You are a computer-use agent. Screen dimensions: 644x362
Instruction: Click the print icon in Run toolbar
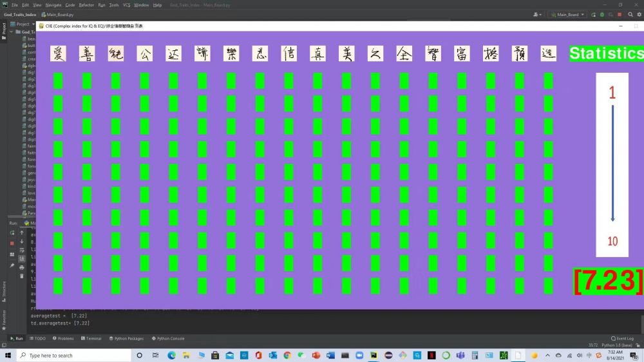click(22, 267)
